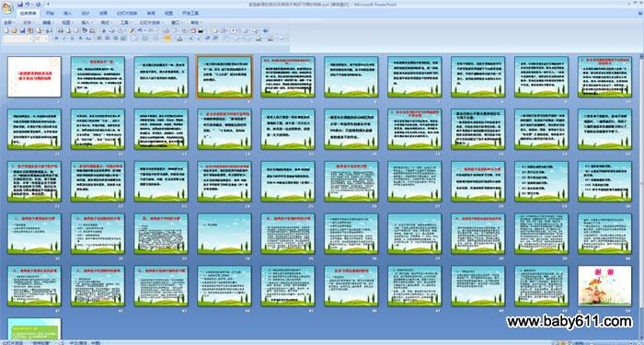Expand the 文件 classic menu dropdown

tap(29, 23)
